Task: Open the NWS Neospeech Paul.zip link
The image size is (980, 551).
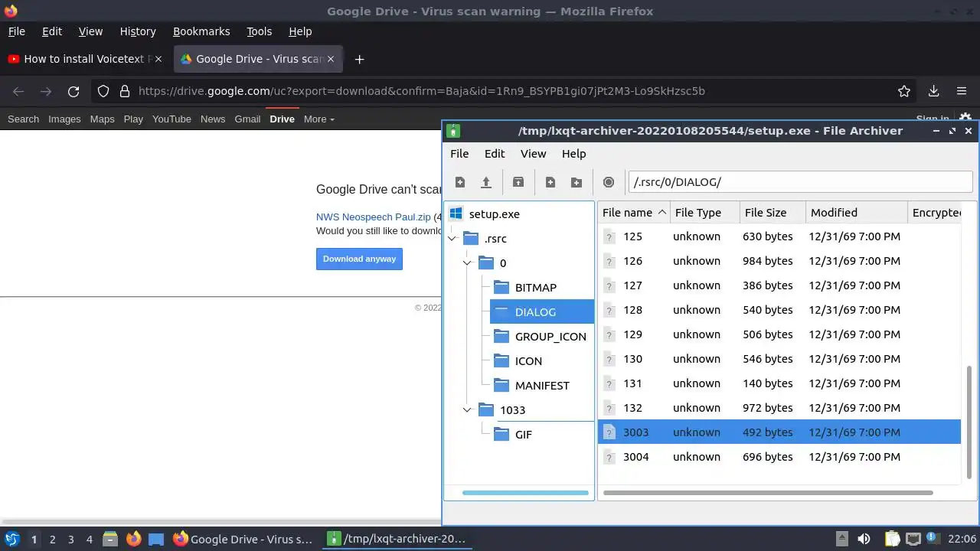Action: [x=374, y=217]
